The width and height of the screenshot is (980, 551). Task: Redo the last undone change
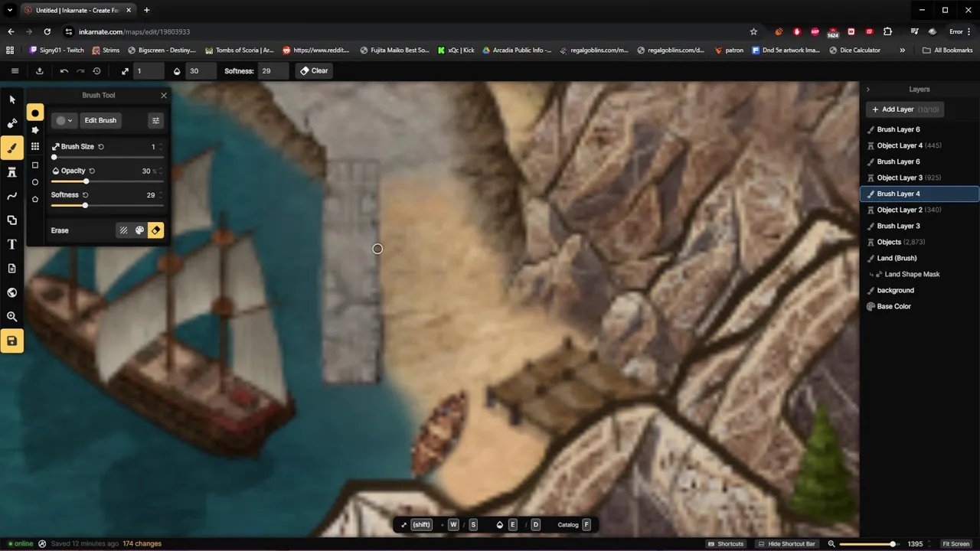[80, 70]
